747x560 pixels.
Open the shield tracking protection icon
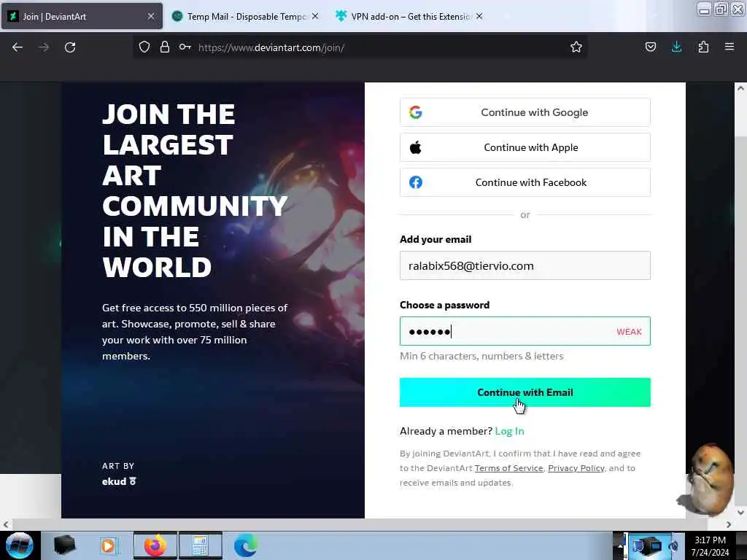click(144, 47)
